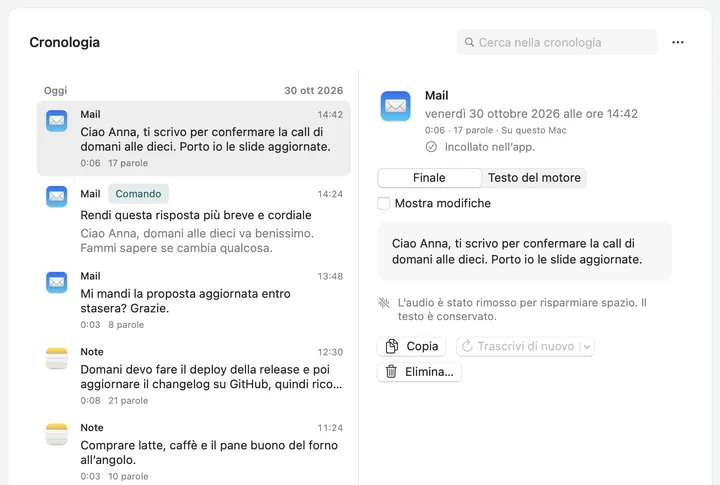Click the '30 ott 2026' date label
The height and width of the screenshot is (485, 720).
314,90
